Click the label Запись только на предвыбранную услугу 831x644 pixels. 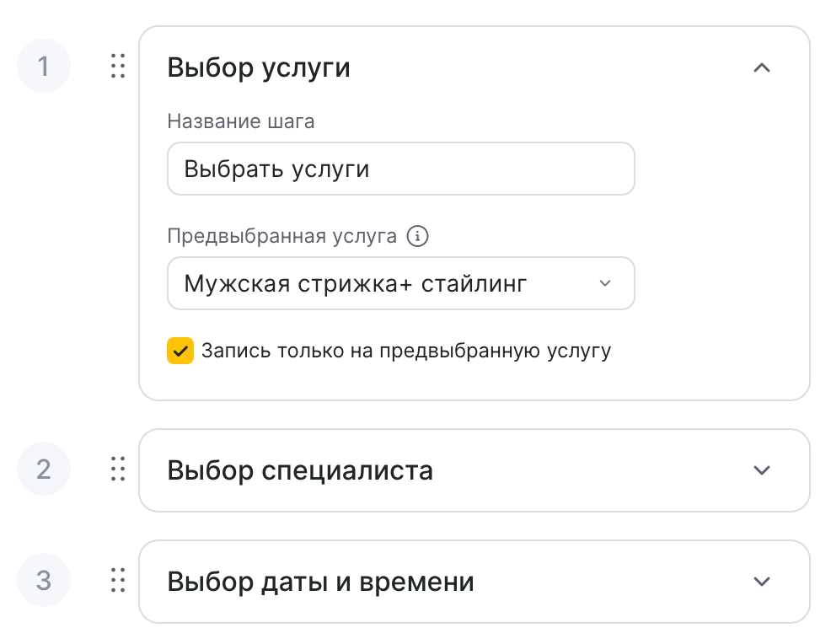pos(405,351)
